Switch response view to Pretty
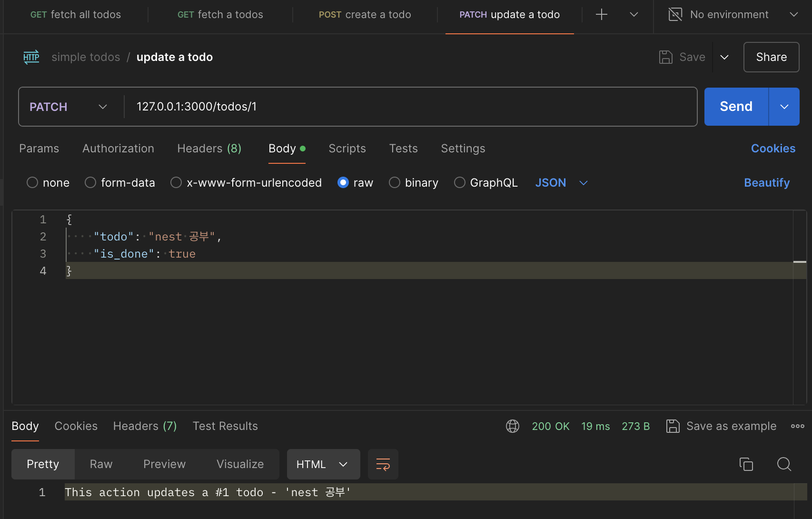 pyautogui.click(x=43, y=464)
